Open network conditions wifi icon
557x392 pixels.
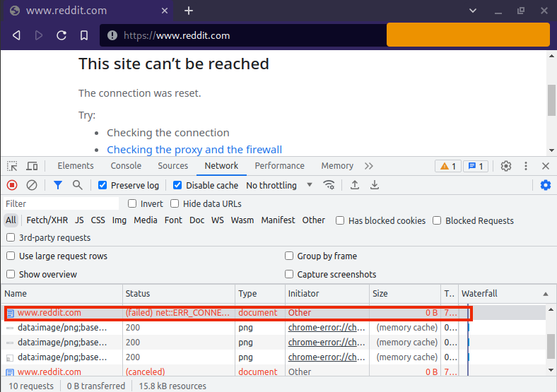click(x=329, y=185)
